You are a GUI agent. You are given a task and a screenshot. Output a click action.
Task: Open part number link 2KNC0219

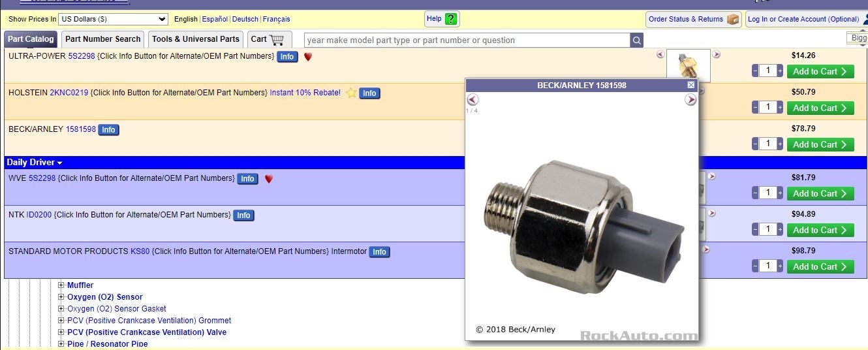pyautogui.click(x=69, y=93)
